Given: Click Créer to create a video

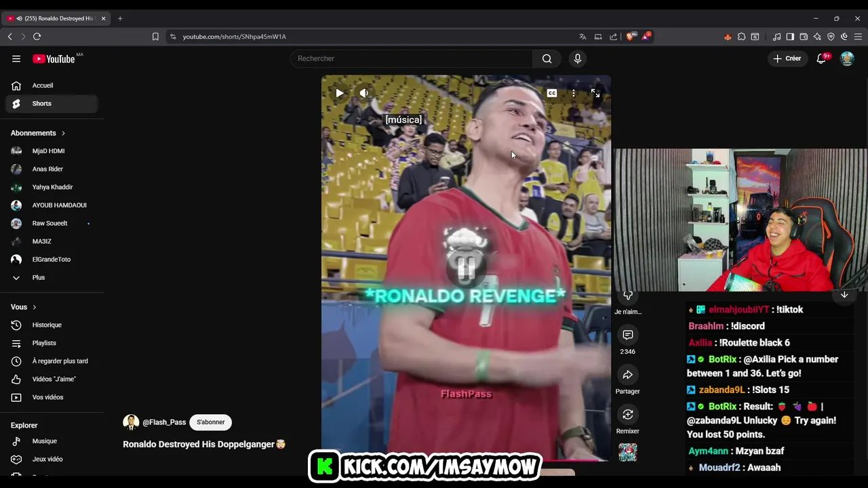Looking at the screenshot, I should 787,58.
